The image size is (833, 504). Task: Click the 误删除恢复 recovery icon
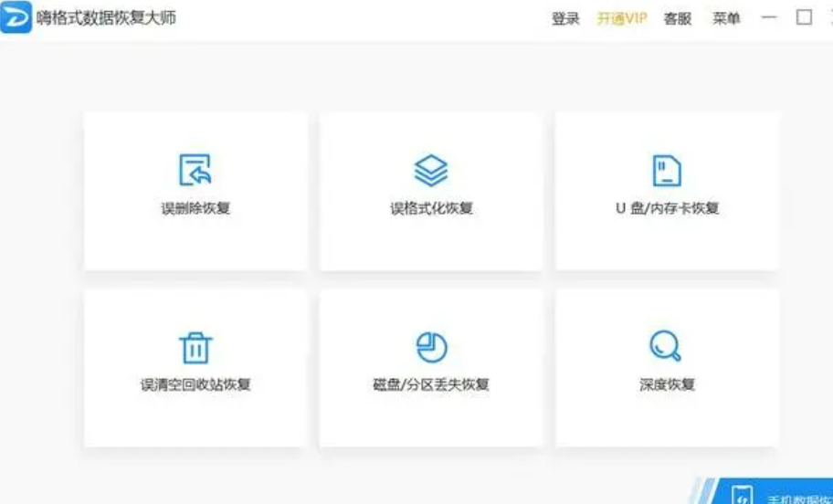click(195, 170)
